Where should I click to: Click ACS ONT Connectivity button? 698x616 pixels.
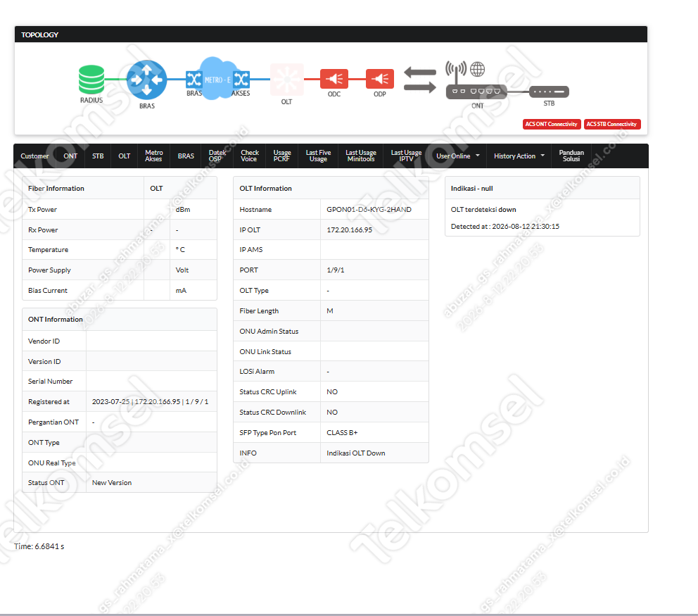[x=551, y=125]
